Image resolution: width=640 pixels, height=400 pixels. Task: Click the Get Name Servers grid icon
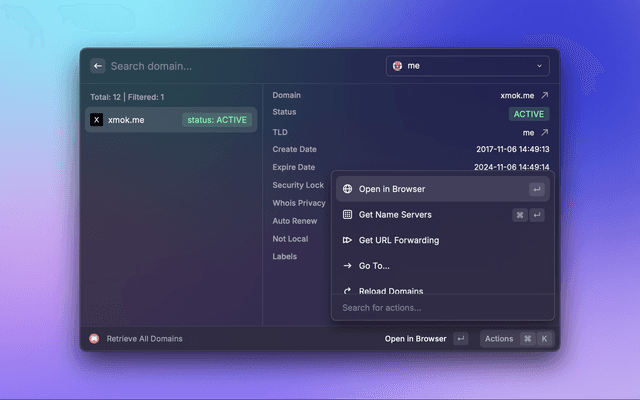click(346, 214)
